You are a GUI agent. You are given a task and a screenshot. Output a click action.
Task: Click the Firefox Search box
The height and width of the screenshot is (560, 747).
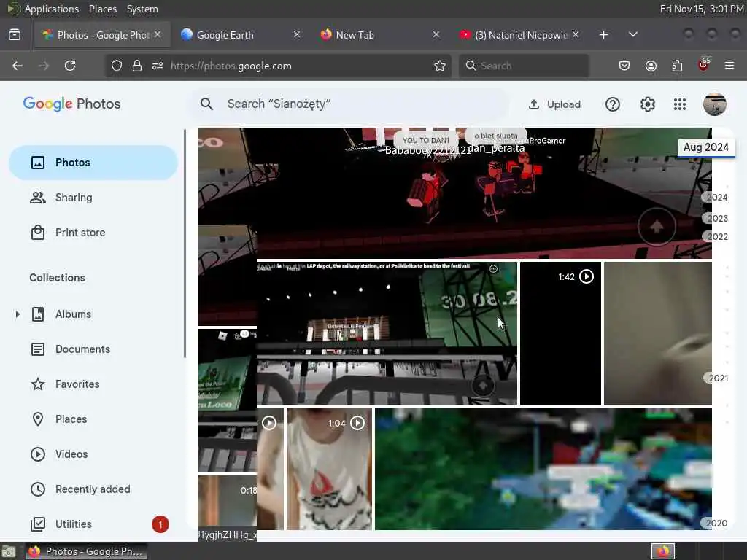tap(524, 66)
